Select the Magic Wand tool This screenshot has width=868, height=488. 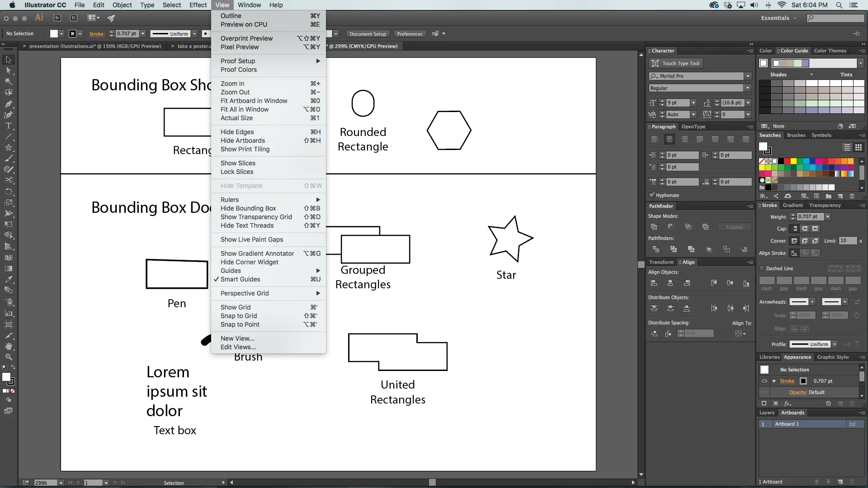[x=8, y=81]
